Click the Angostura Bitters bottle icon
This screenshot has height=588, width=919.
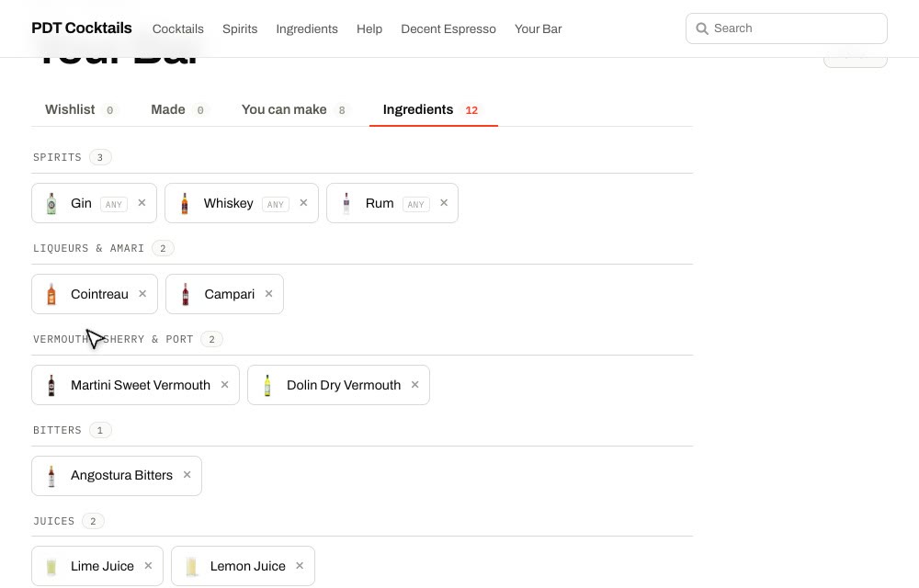51,476
